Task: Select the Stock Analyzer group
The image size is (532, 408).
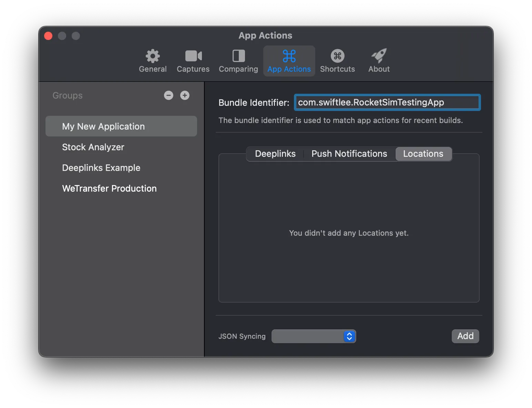Action: pos(93,147)
